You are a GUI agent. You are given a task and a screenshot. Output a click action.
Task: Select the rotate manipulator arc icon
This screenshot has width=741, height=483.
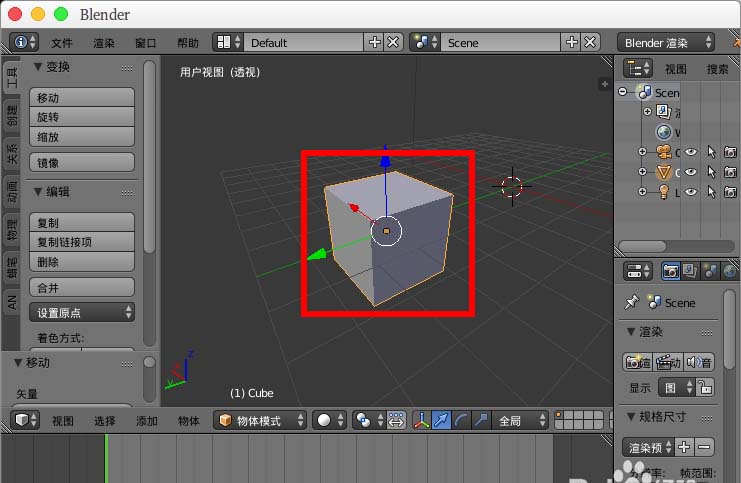pyautogui.click(x=461, y=420)
